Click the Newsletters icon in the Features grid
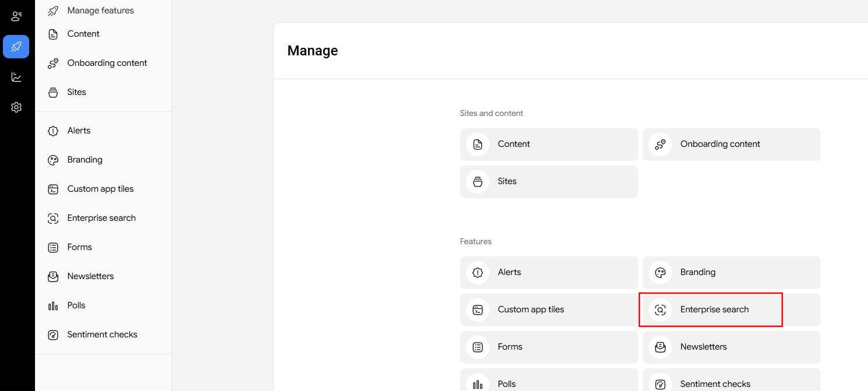 [x=660, y=347]
